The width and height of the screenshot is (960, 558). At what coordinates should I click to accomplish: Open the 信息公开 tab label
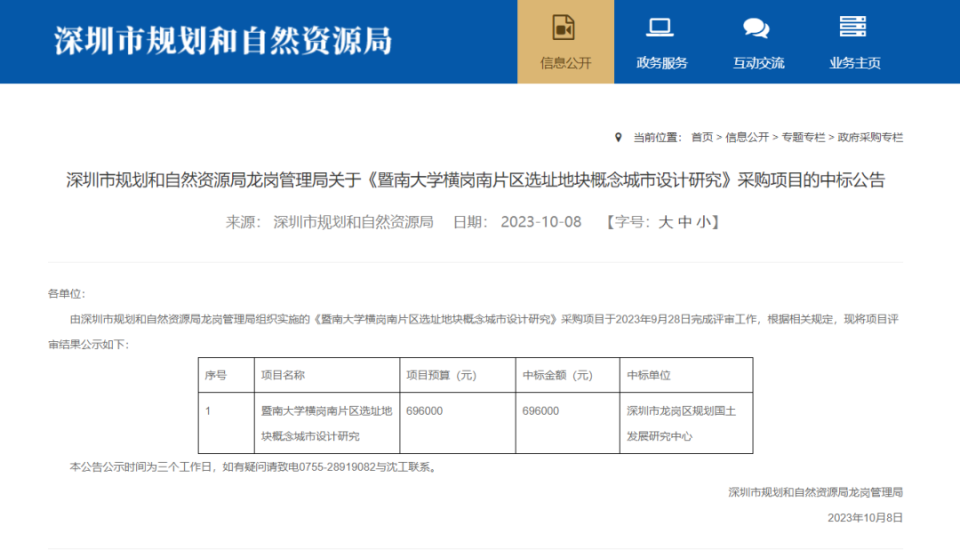pyautogui.click(x=566, y=63)
